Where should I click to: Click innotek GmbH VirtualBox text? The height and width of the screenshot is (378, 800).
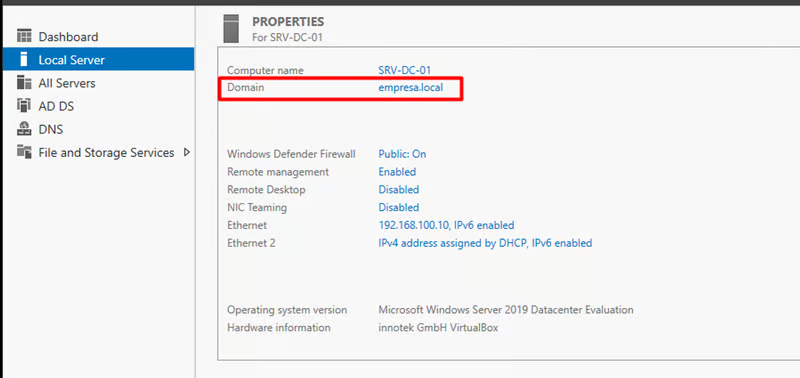pos(438,327)
